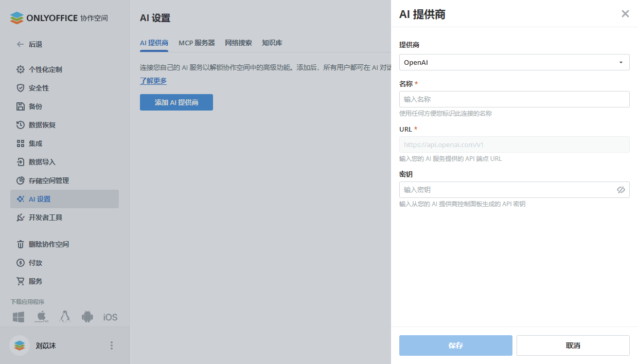Open the user account three-dot menu
The width and height of the screenshot is (638, 364).
pos(111,345)
